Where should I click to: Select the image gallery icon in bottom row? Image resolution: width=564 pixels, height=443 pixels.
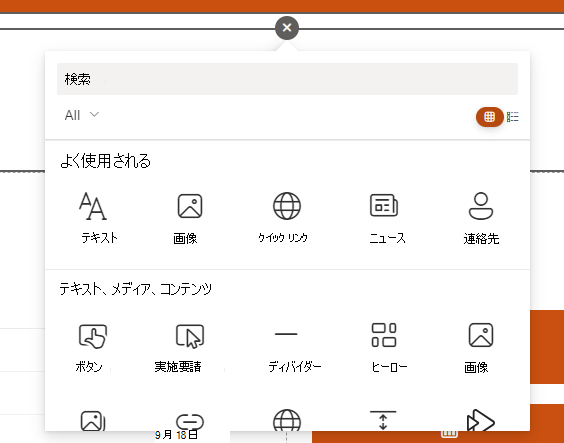click(x=92, y=421)
